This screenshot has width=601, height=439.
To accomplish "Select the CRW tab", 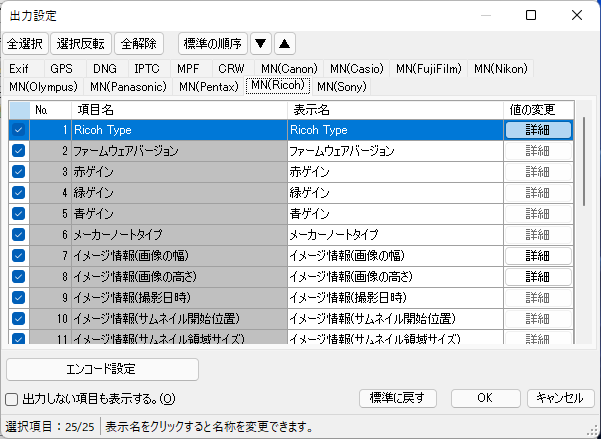I will (231, 69).
